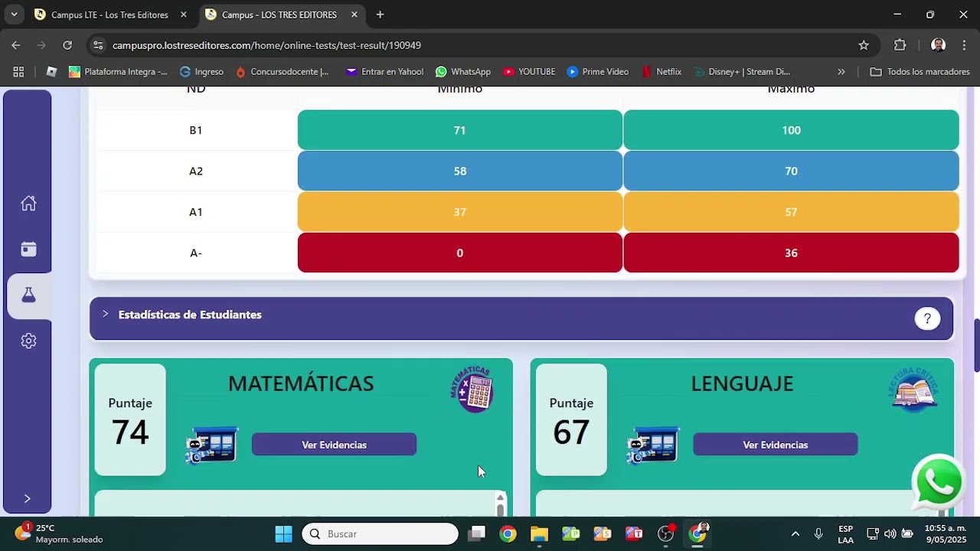
Task: Open Plataforma Integra bookmark
Action: pyautogui.click(x=118, y=72)
